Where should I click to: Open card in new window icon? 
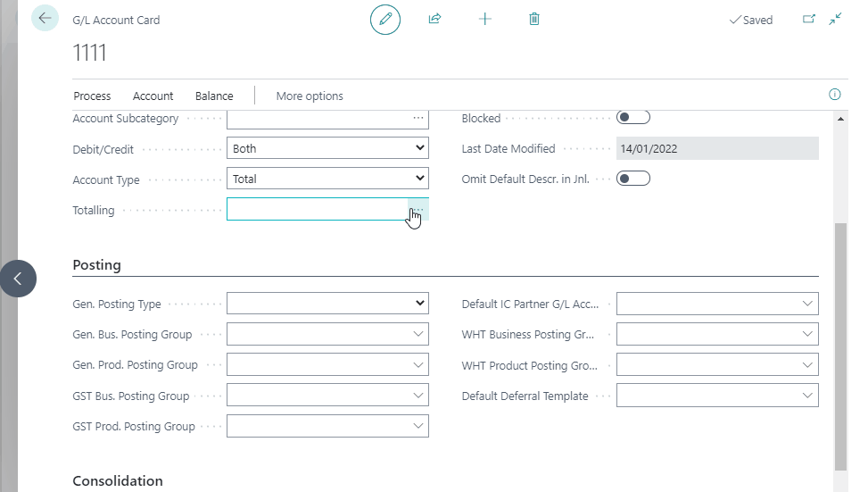(809, 19)
